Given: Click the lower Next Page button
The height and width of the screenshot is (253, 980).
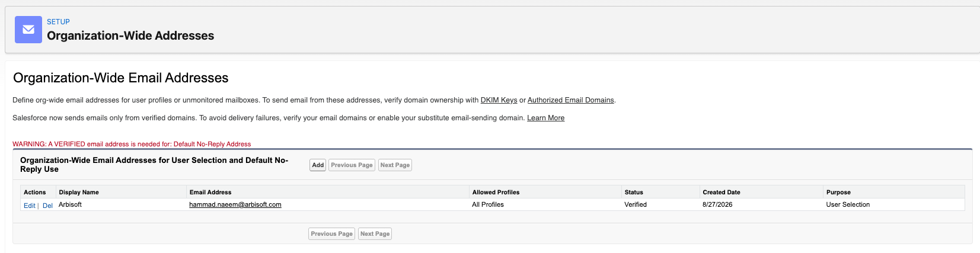Looking at the screenshot, I should [375, 234].
